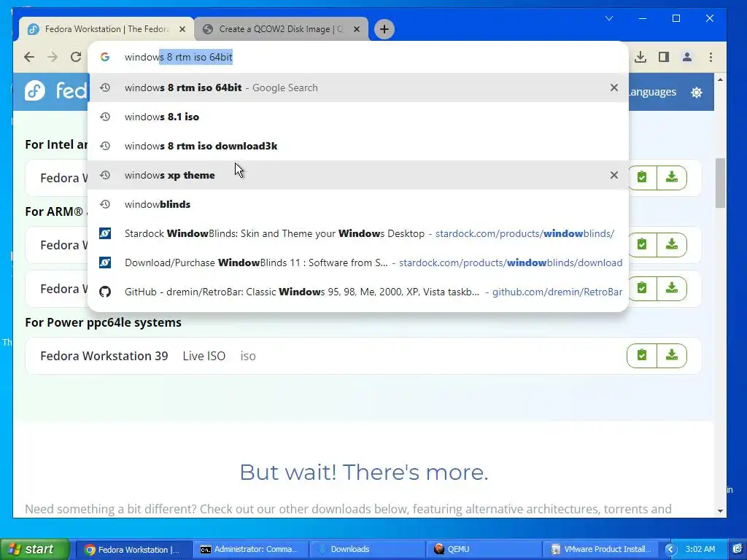Click the 'Fedora Workstation 39' ppc64le text
Image resolution: width=747 pixels, height=560 pixels.
tap(104, 356)
